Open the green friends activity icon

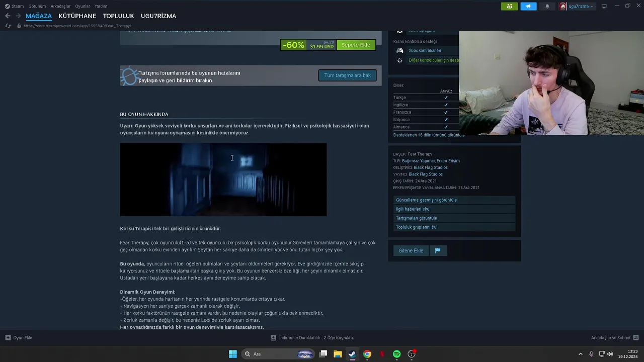pos(509,6)
